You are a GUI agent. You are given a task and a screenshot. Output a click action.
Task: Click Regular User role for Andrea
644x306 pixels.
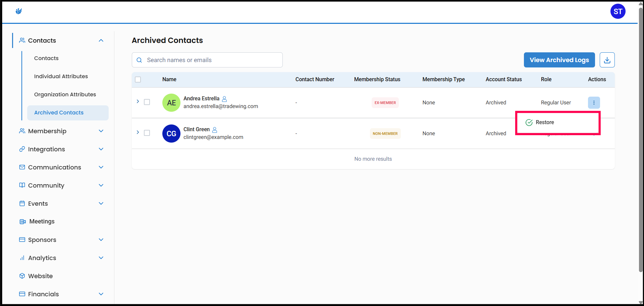[556, 103]
